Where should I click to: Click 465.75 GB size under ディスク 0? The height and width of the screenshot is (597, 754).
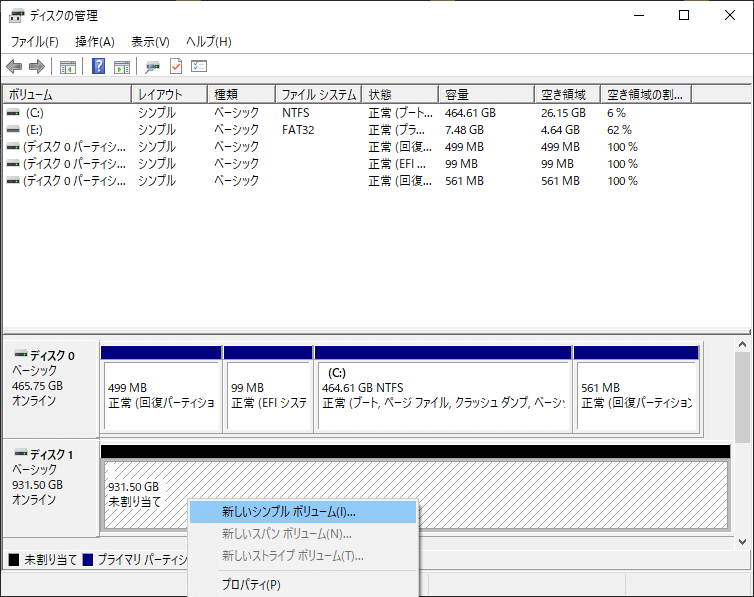click(x=38, y=386)
